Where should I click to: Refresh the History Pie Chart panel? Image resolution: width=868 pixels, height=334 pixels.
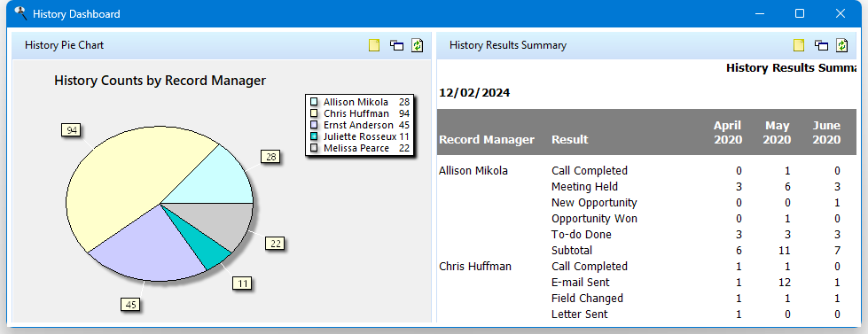[x=417, y=45]
